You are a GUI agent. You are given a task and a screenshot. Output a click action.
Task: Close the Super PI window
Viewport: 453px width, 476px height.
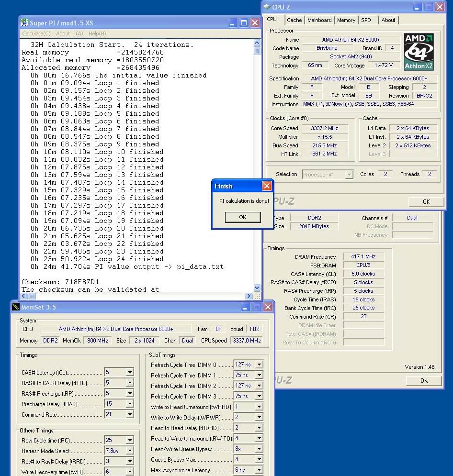[x=255, y=23]
